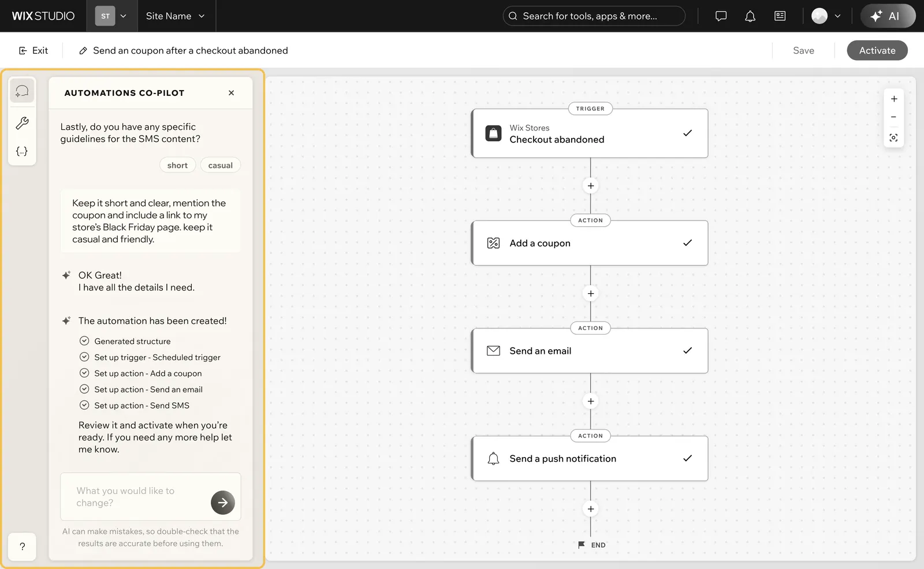Viewport: 924px width, 569px height.
Task: Edit the automation name pencil icon
Action: [83, 51]
